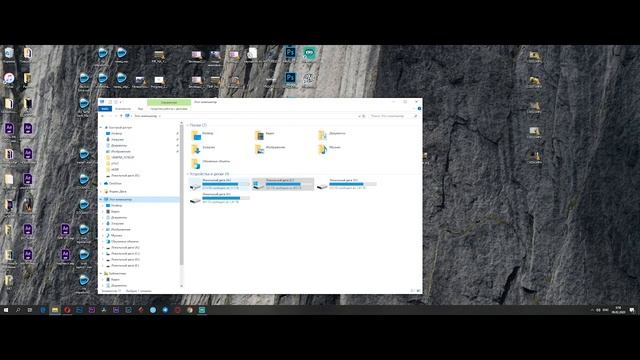Open the iTunes desktop shortcut
Viewport: 640px width, 360px height.
pos(9,80)
